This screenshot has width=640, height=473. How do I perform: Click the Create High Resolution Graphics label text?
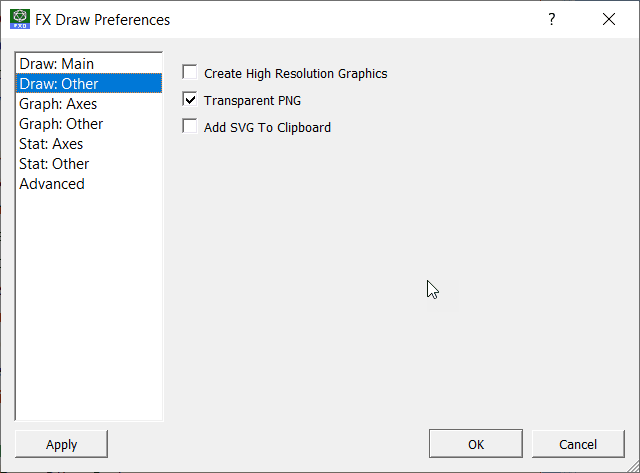coord(296,73)
